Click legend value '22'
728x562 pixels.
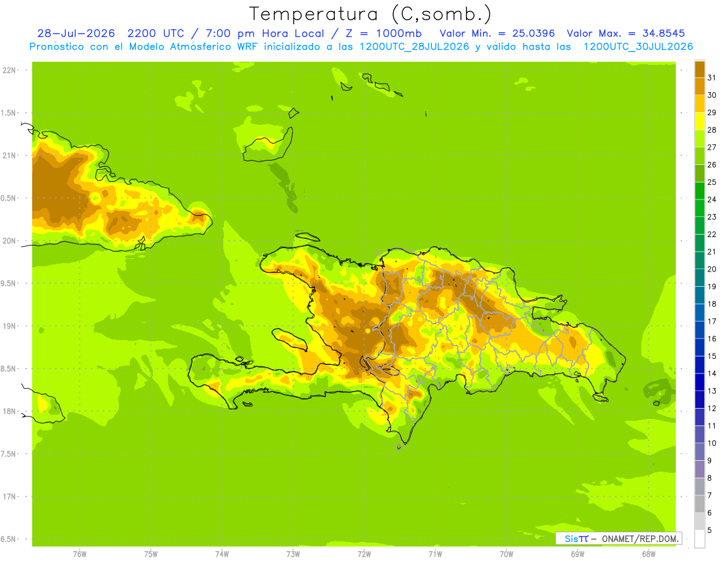coord(712,235)
